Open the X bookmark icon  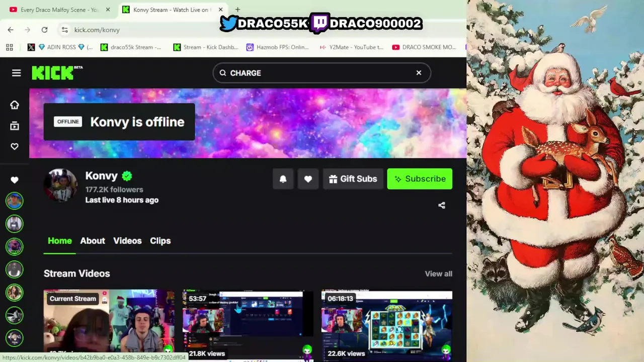(31, 47)
